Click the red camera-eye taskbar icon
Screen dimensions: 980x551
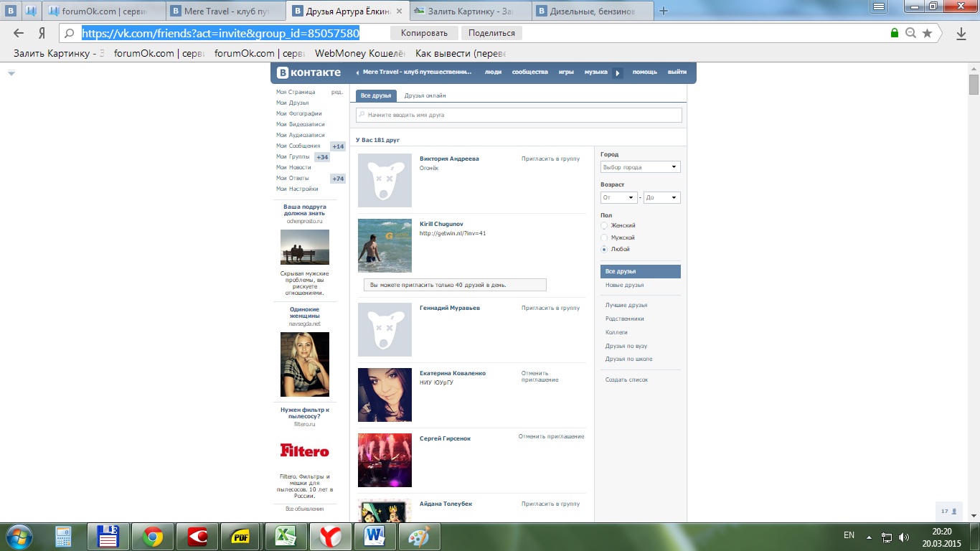[x=197, y=537]
